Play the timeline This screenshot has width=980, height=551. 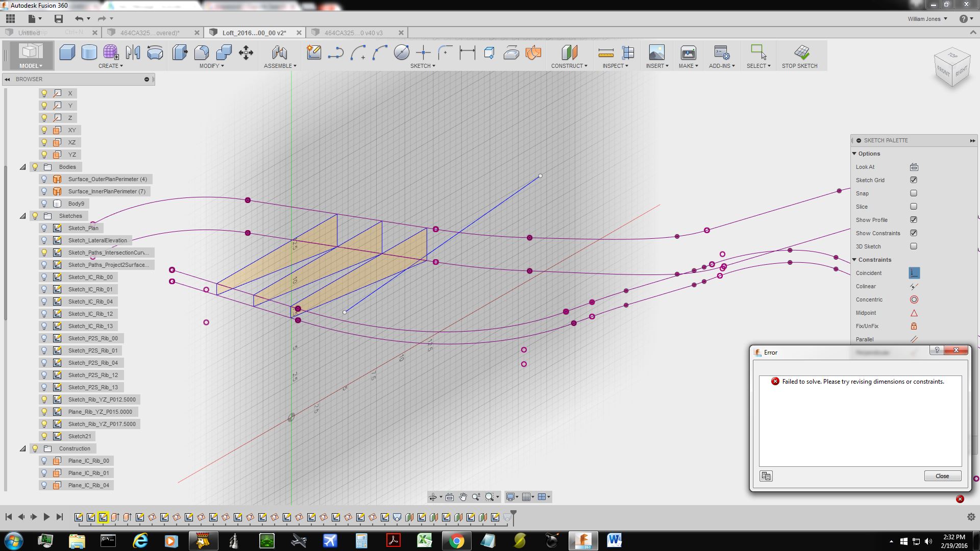point(46,517)
